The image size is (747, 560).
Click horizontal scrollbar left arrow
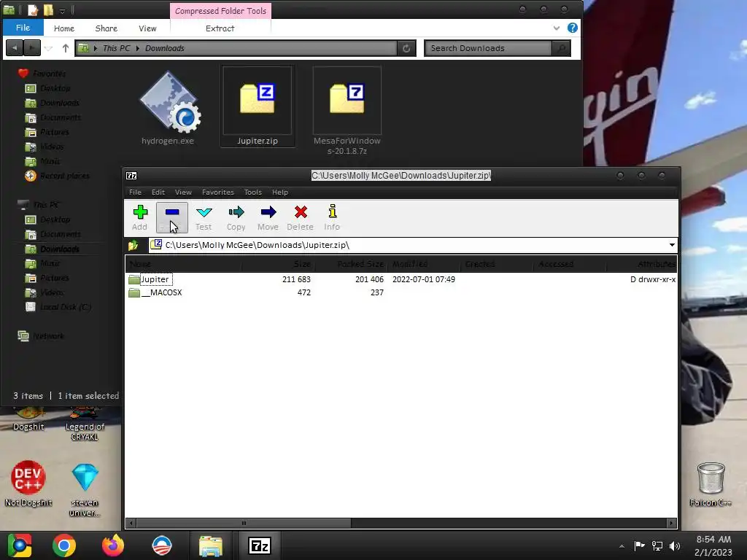click(x=131, y=524)
